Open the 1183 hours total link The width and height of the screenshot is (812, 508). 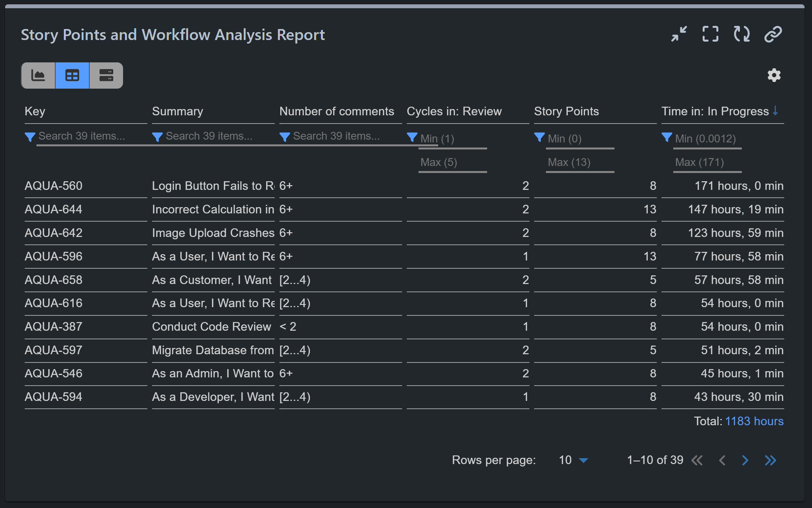pyautogui.click(x=754, y=421)
